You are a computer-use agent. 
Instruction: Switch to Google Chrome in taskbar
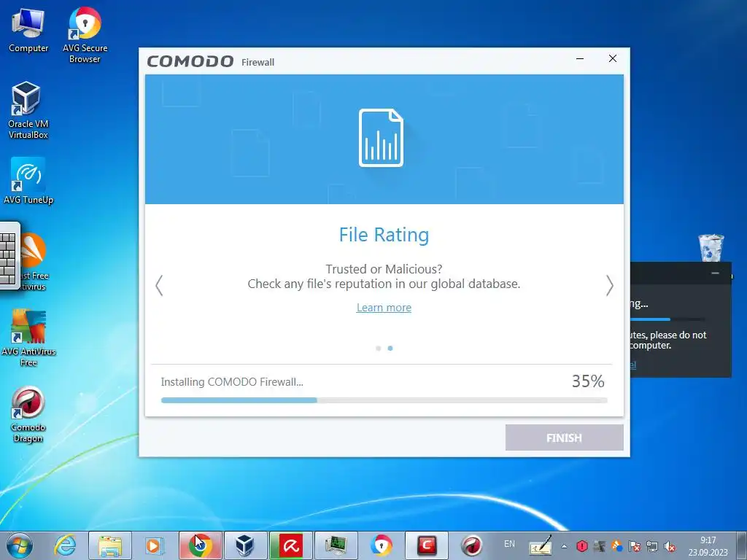click(200, 545)
